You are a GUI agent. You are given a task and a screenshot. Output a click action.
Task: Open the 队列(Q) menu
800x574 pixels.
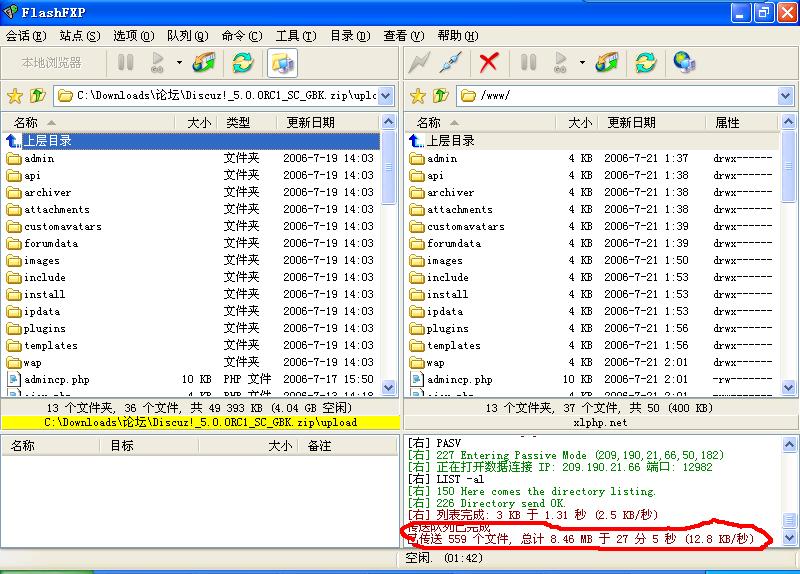(188, 36)
